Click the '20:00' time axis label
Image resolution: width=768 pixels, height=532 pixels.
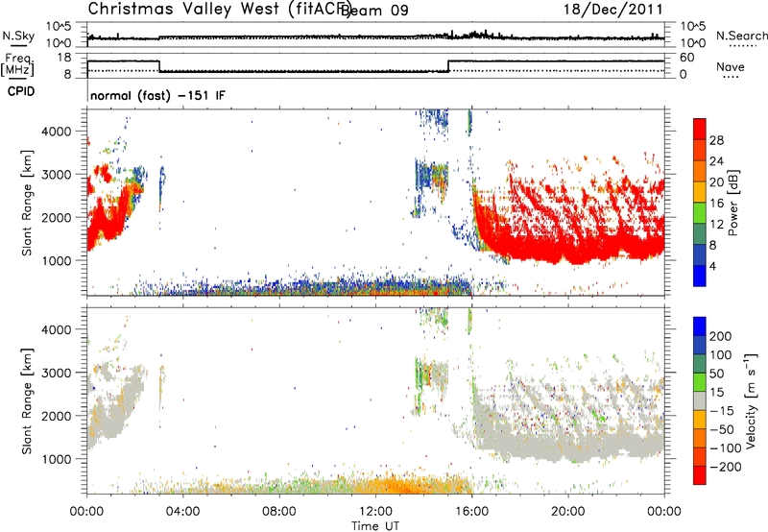[567, 512]
